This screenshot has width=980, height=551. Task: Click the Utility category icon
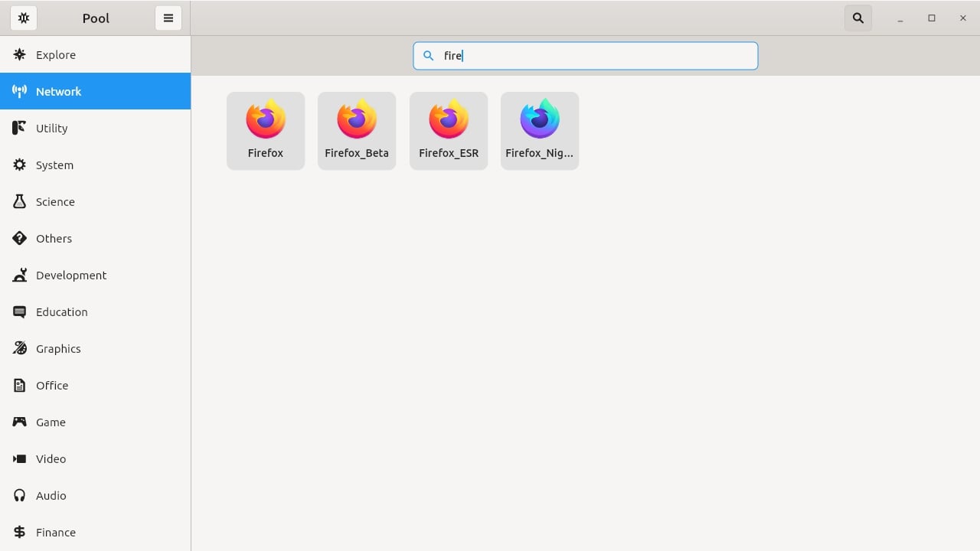20,128
